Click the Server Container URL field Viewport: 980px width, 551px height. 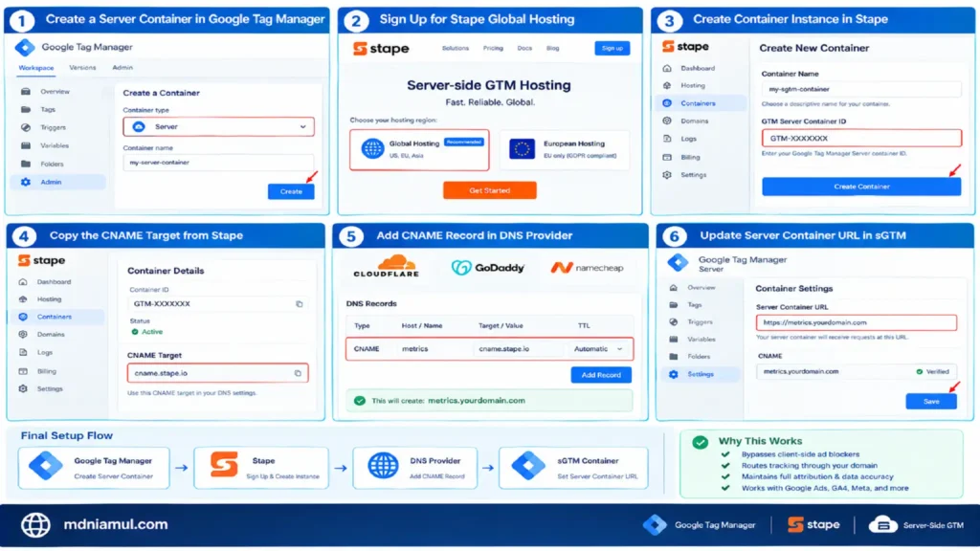coord(857,323)
